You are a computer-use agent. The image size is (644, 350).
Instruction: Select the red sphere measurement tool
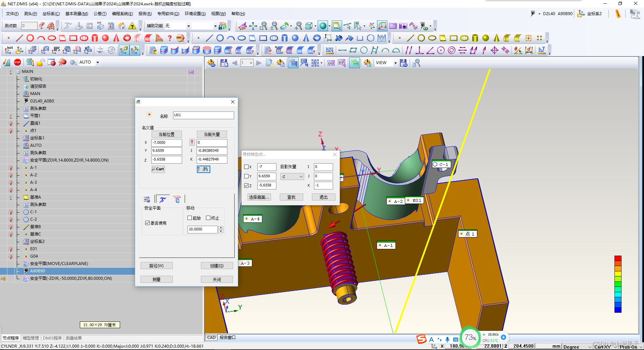click(x=105, y=38)
